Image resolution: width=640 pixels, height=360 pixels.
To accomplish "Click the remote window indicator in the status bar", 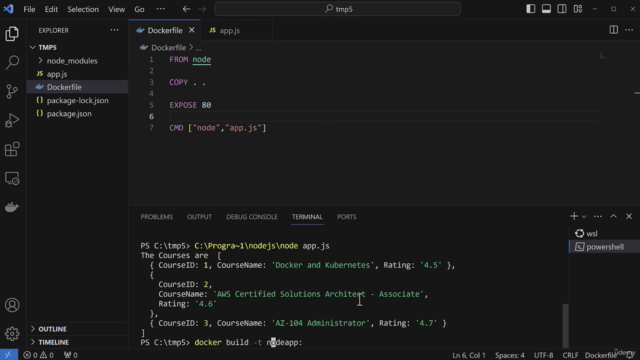I will (x=9, y=355).
